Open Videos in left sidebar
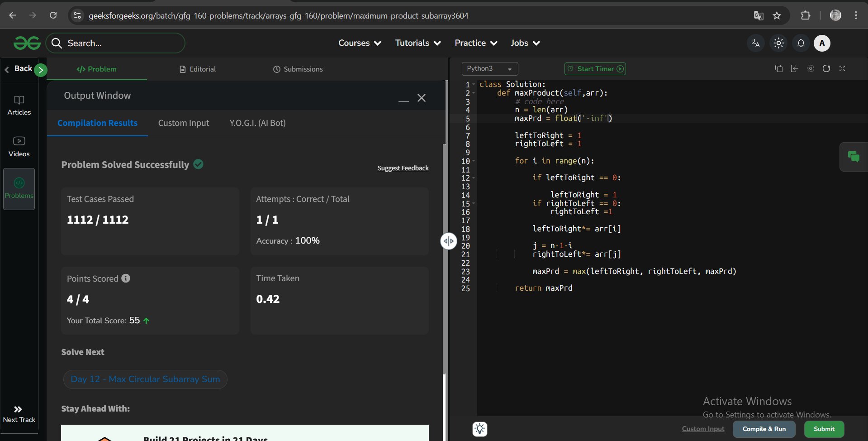The width and height of the screenshot is (868, 441). pyautogui.click(x=19, y=147)
